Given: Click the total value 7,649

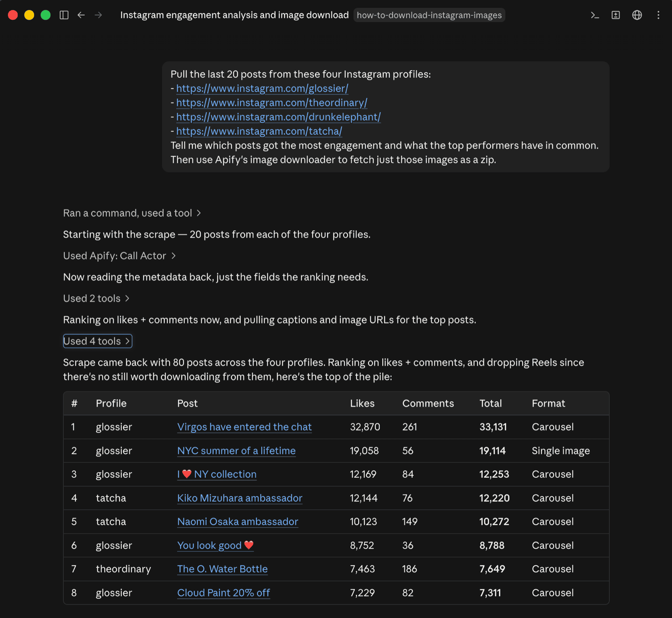Looking at the screenshot, I should (x=492, y=569).
